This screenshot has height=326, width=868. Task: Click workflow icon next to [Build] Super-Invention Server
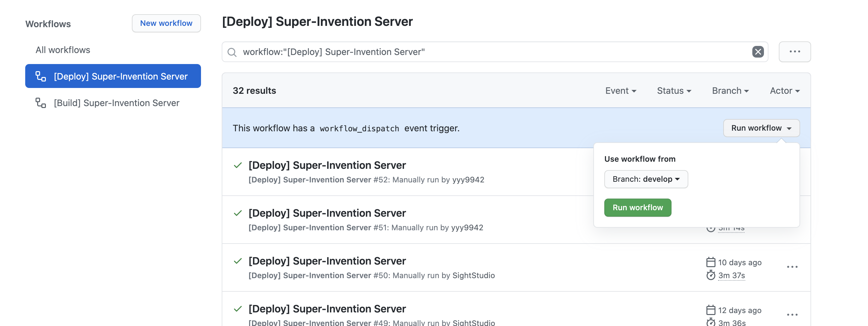click(x=41, y=103)
